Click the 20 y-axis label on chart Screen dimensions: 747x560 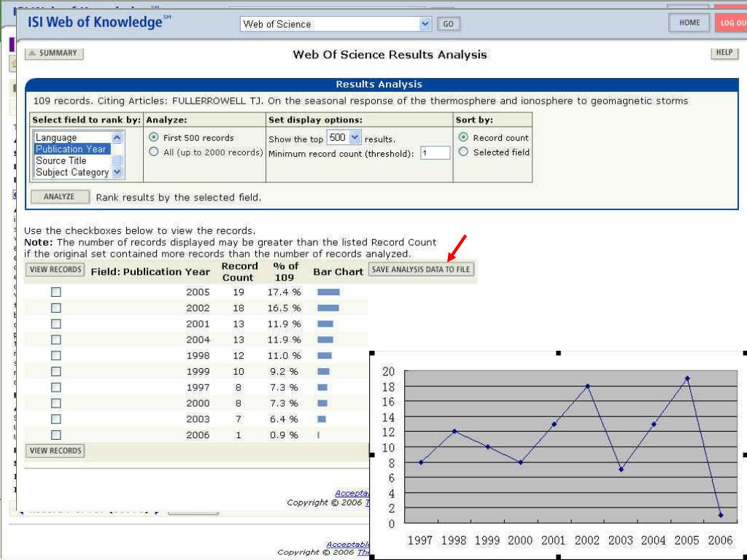pos(389,371)
